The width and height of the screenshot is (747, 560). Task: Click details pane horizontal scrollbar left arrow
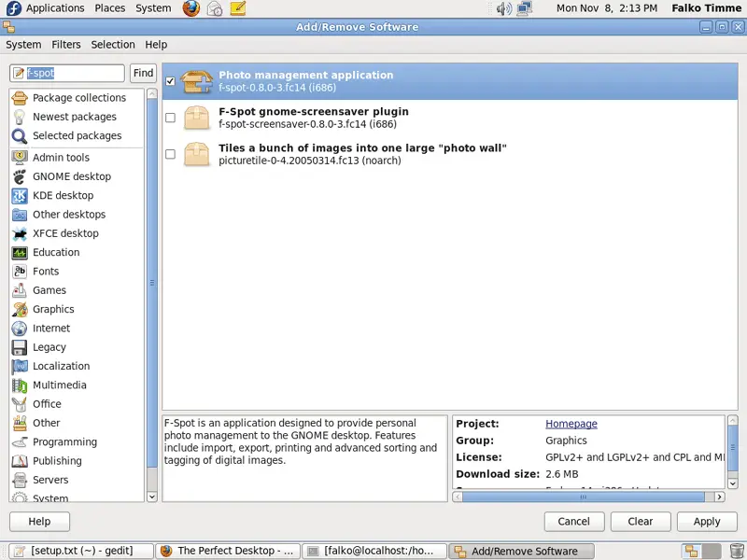pos(458,497)
